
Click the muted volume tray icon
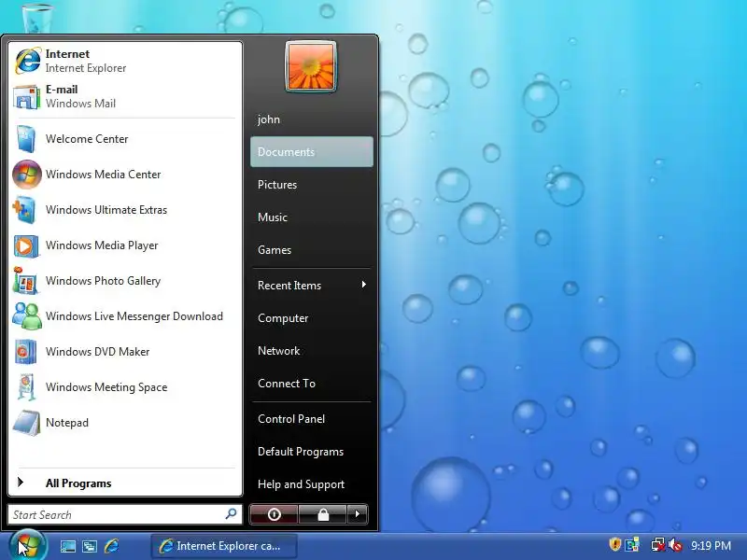pyautogui.click(x=675, y=545)
